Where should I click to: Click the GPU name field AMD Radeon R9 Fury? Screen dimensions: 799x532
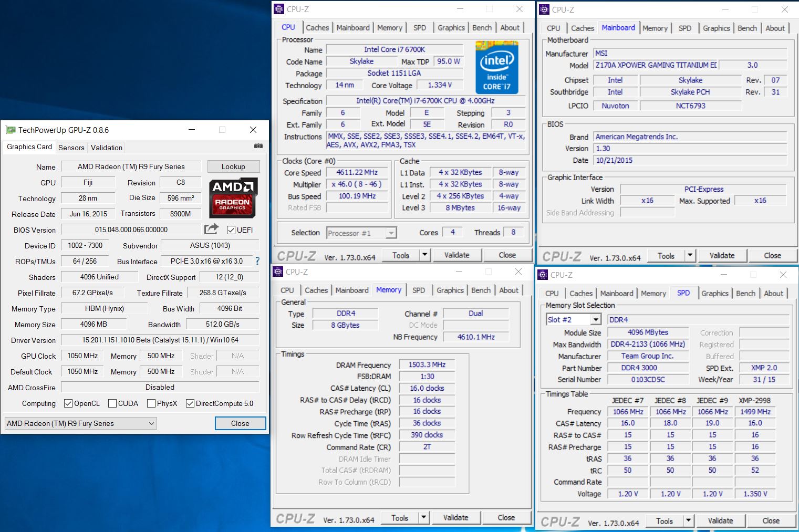click(x=131, y=166)
